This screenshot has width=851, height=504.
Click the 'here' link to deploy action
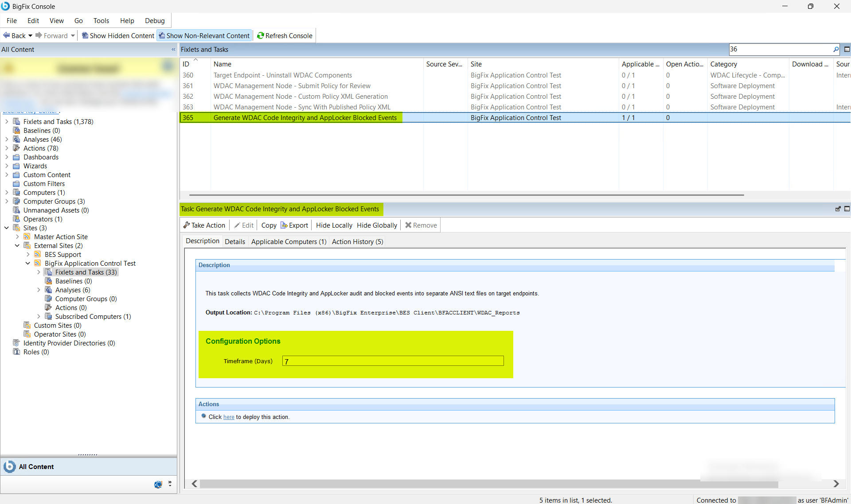[x=229, y=417]
